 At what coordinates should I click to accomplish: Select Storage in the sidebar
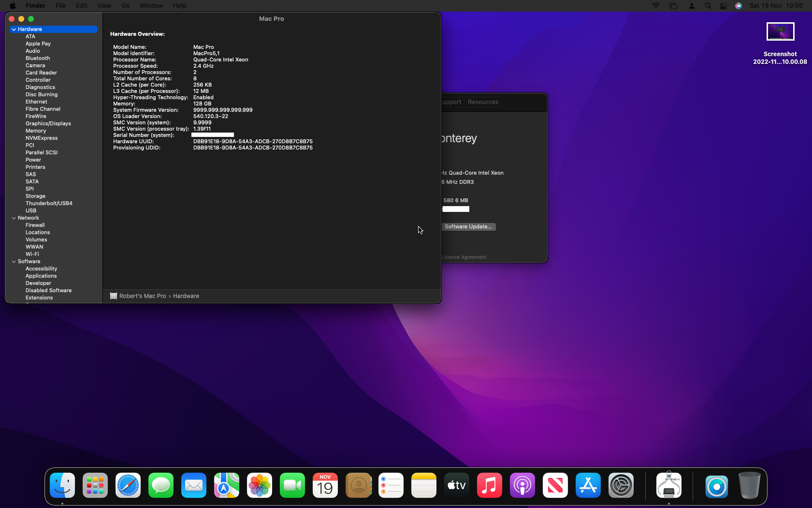[x=35, y=196]
